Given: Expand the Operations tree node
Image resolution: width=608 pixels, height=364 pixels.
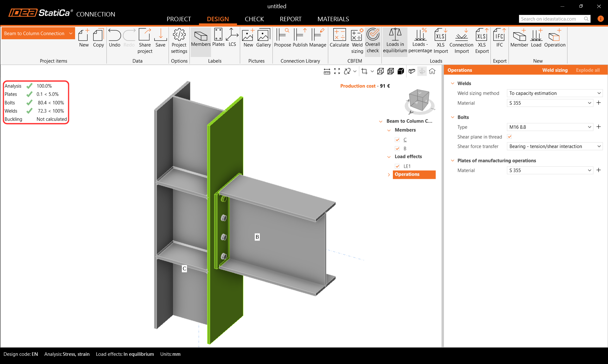Looking at the screenshot, I should pyautogui.click(x=389, y=175).
